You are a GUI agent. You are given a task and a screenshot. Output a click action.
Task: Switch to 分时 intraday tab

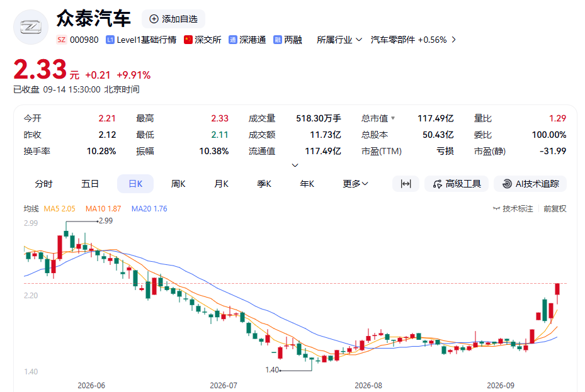click(43, 184)
